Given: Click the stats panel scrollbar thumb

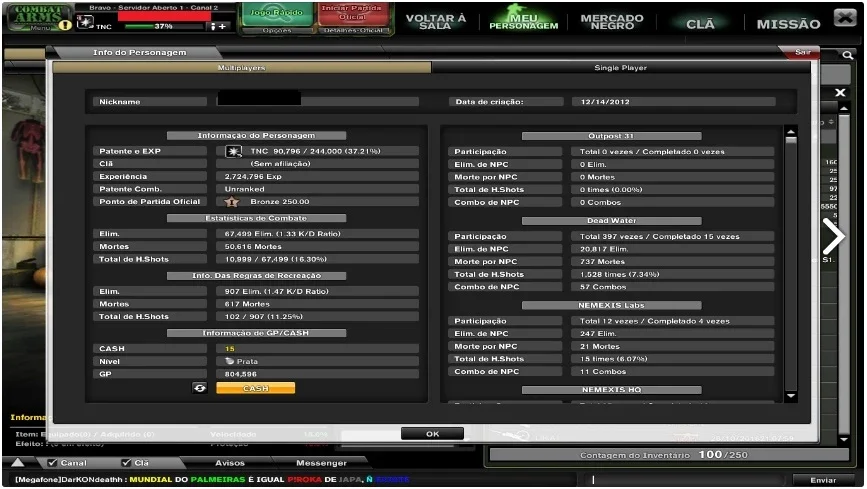Looking at the screenshot, I should pyautogui.click(x=791, y=141).
